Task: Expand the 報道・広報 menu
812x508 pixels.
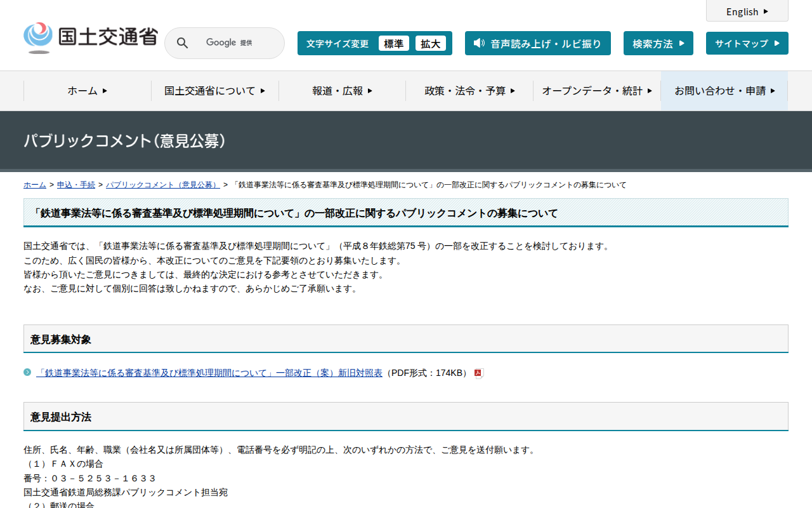Action: point(342,91)
